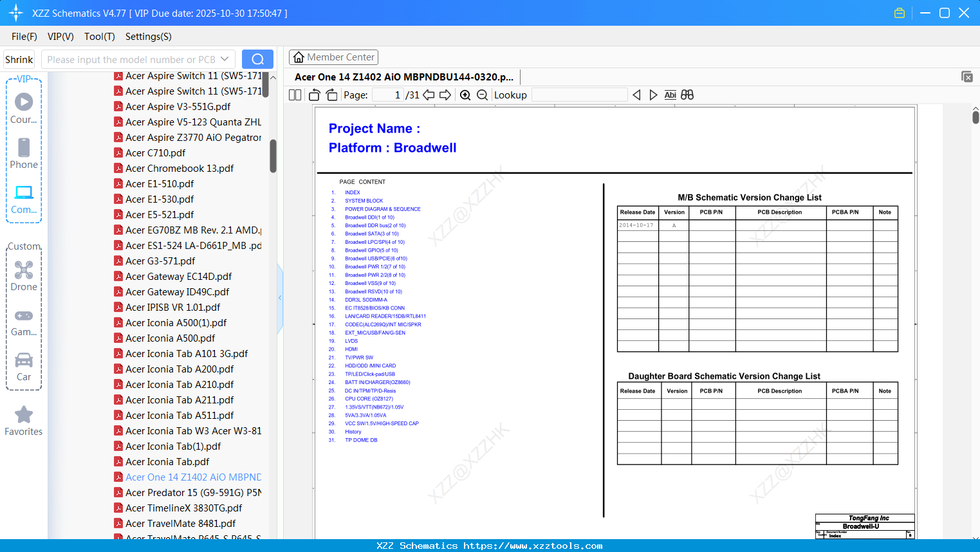Open Acer Gateway EC14D.pdf
980x552 pixels.
[x=178, y=277]
